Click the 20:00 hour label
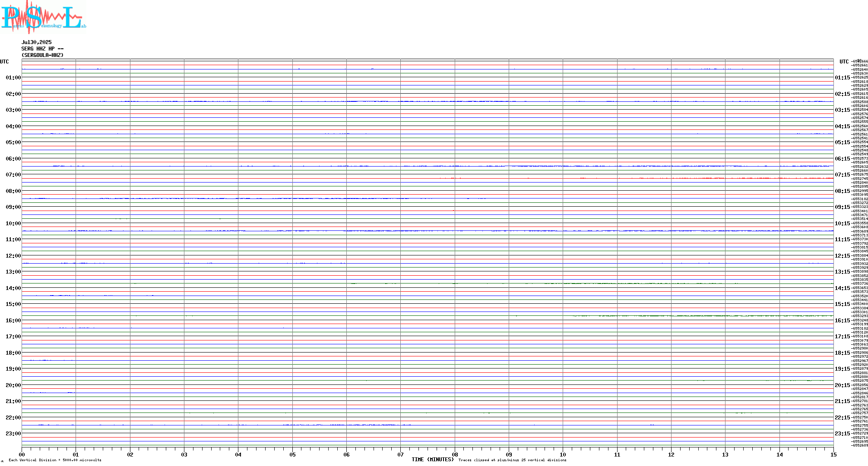Viewport: 868px width, 466px height. 13,385
